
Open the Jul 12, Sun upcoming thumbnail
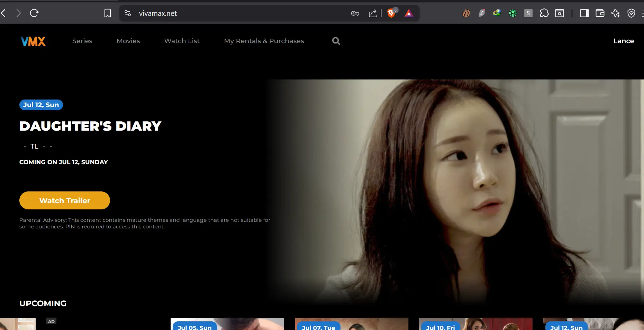pos(593,324)
